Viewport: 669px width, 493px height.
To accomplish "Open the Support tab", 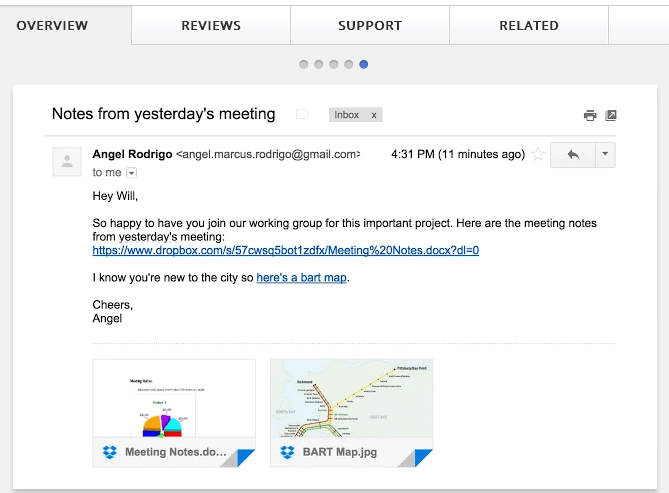I will click(x=370, y=25).
